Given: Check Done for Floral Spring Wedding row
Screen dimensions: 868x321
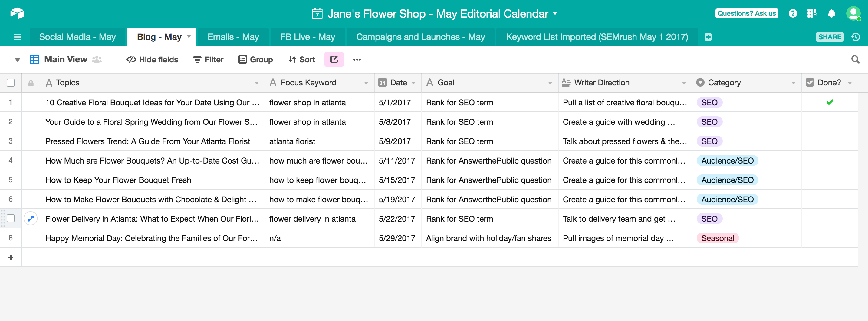Looking at the screenshot, I should coord(830,122).
